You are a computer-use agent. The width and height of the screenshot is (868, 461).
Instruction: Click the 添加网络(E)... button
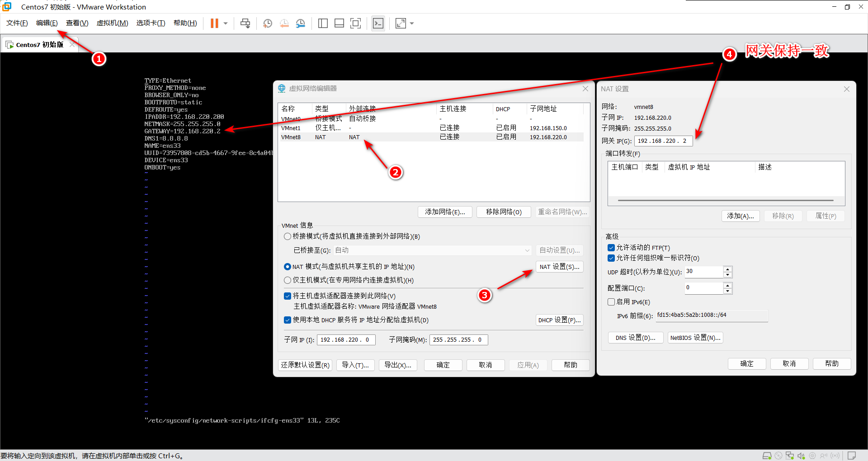point(445,212)
